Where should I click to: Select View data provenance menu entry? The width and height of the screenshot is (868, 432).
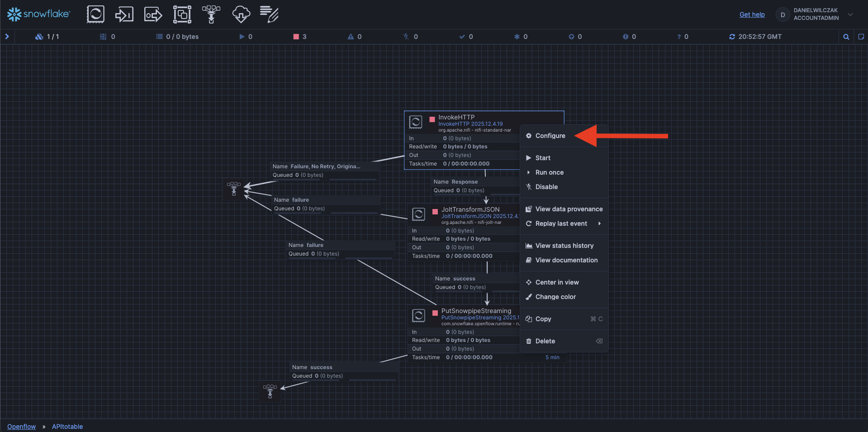click(x=569, y=209)
